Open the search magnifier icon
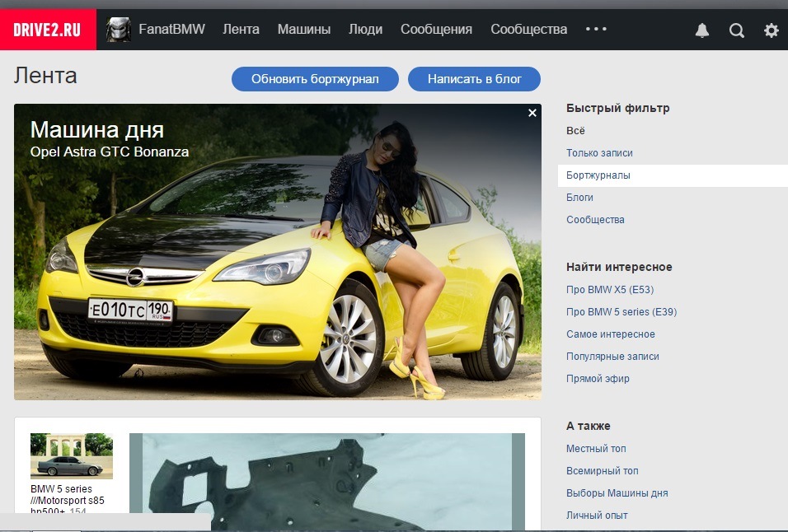788x532 pixels. [x=737, y=30]
